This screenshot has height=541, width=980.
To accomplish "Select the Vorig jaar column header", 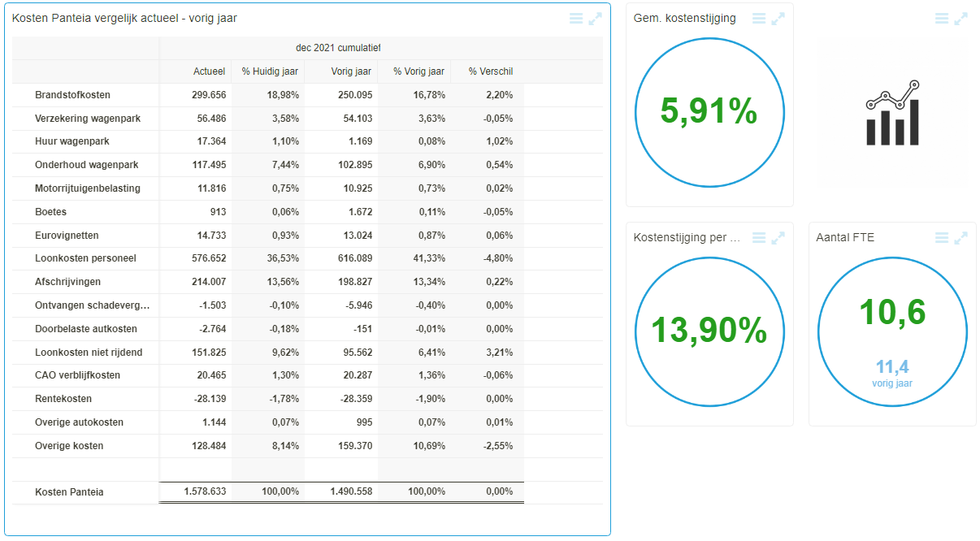I will click(x=352, y=71).
